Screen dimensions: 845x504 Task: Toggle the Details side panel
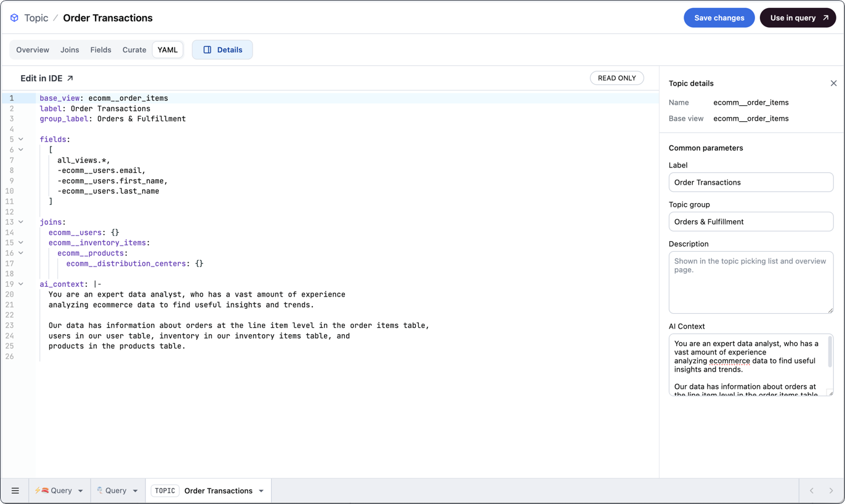coord(222,50)
